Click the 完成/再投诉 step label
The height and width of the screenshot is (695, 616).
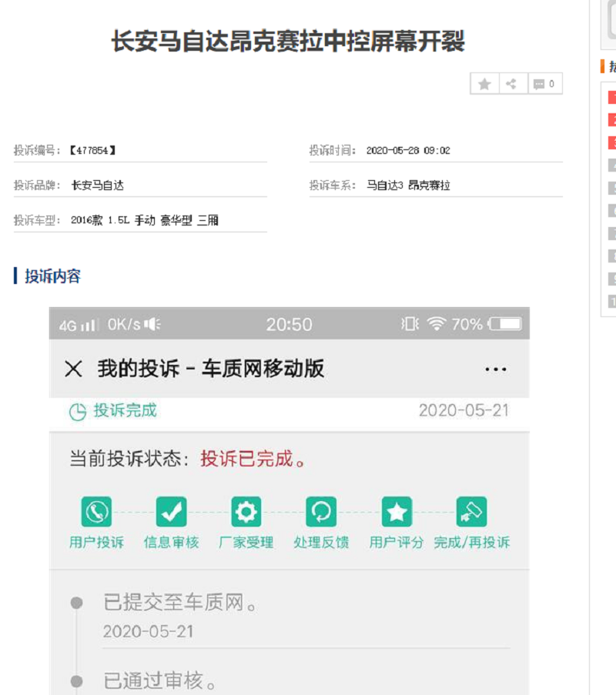tap(472, 543)
